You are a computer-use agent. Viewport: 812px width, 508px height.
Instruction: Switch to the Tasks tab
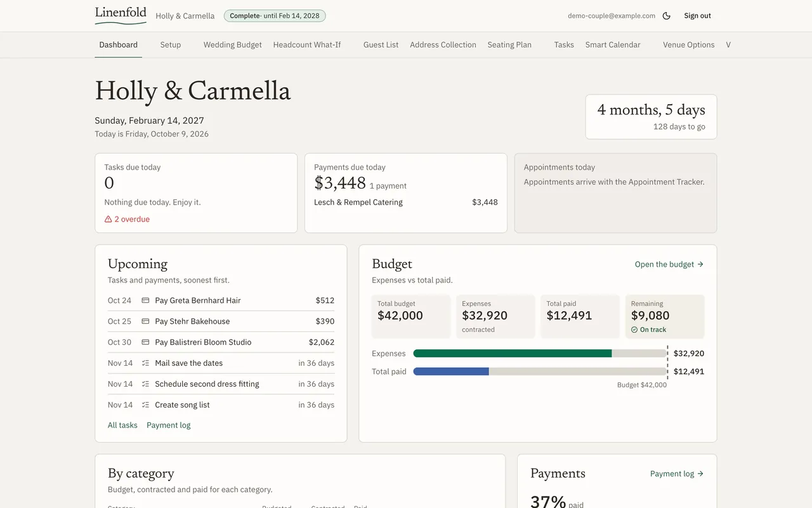pyautogui.click(x=564, y=45)
